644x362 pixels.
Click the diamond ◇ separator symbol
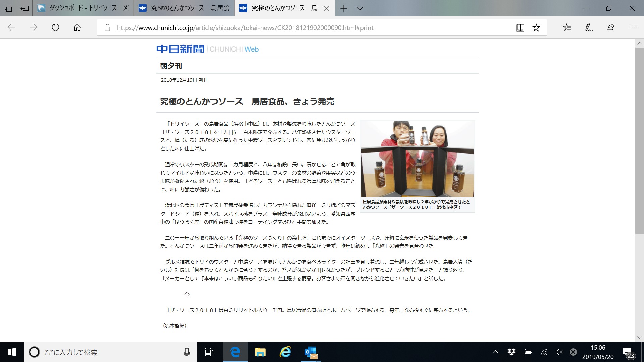click(187, 294)
